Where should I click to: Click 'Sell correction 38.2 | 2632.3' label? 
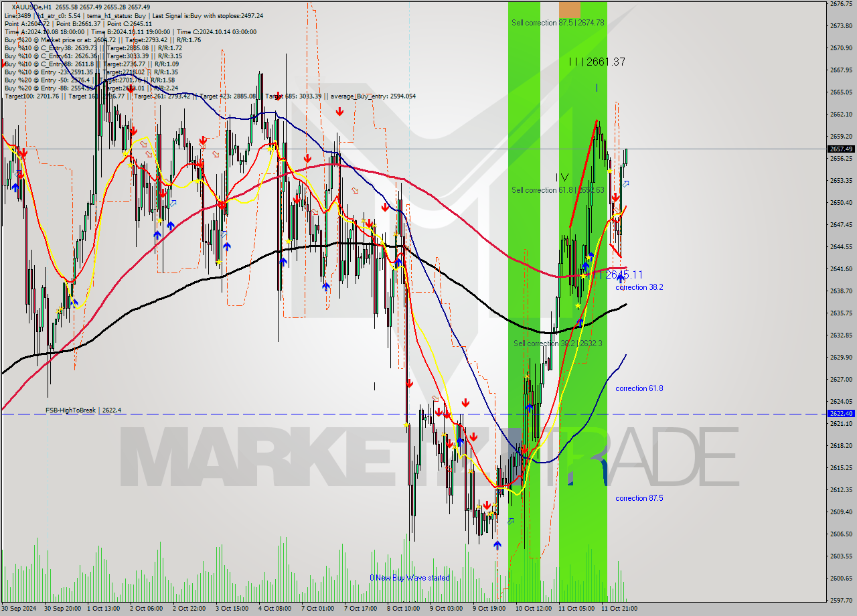point(558,343)
